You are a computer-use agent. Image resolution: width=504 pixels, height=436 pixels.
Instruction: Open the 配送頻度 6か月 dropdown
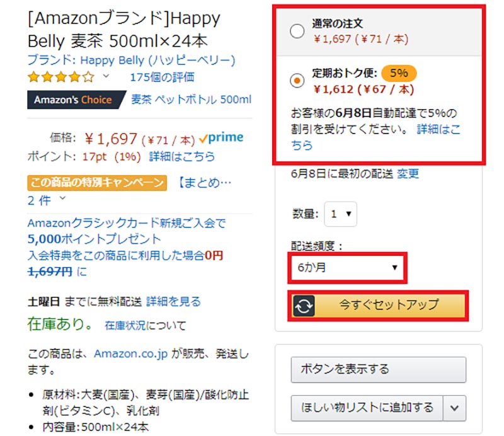pos(347,268)
